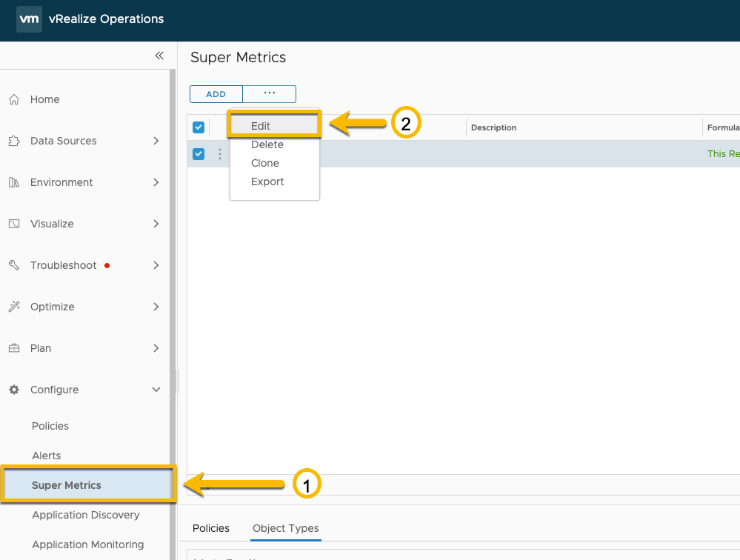Click the Troubleshoot wrench icon
This screenshot has height=560, width=740.
(14, 265)
